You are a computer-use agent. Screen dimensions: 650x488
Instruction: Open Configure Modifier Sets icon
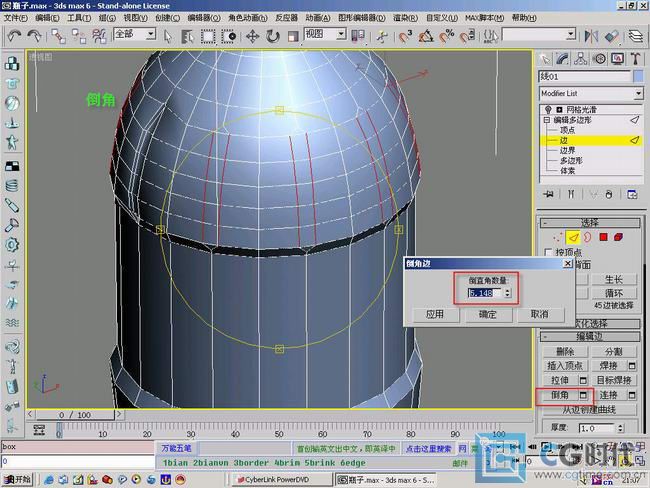632,194
